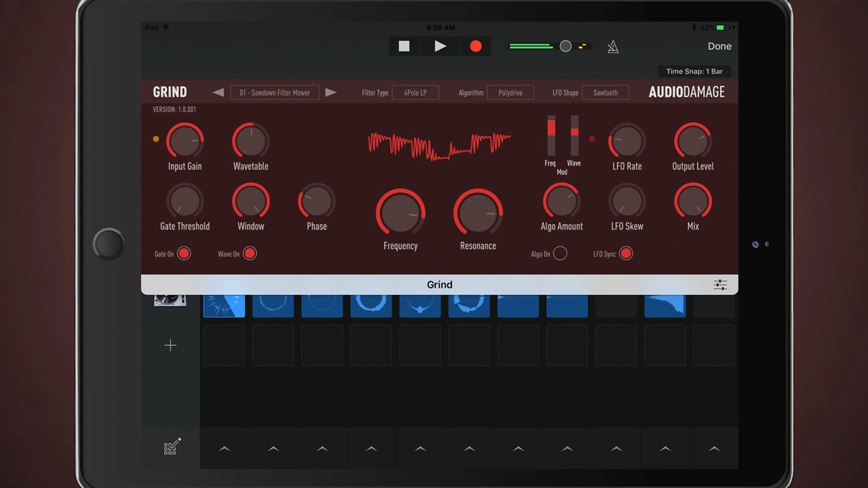Select the highlighted first loop cell
The height and width of the screenshot is (488, 868).
point(224,305)
